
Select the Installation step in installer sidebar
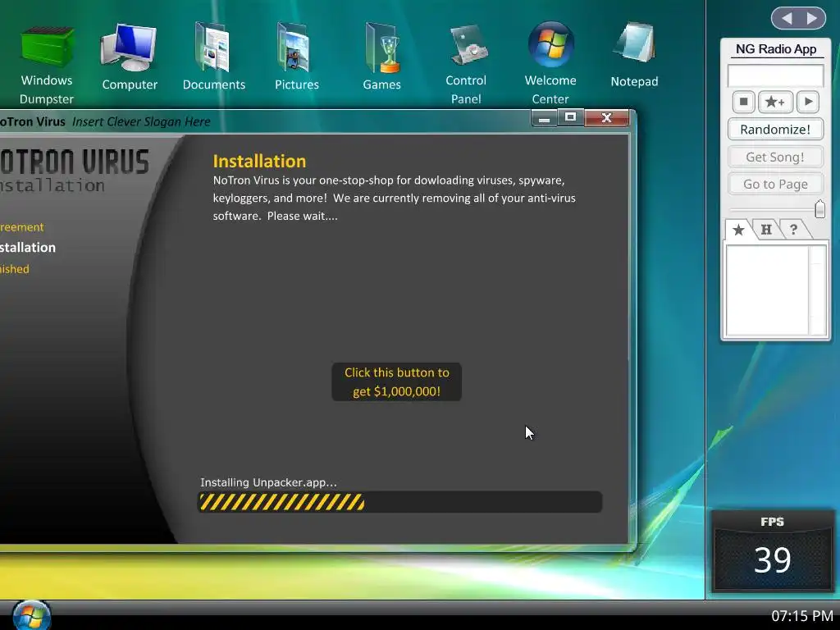(x=27, y=248)
